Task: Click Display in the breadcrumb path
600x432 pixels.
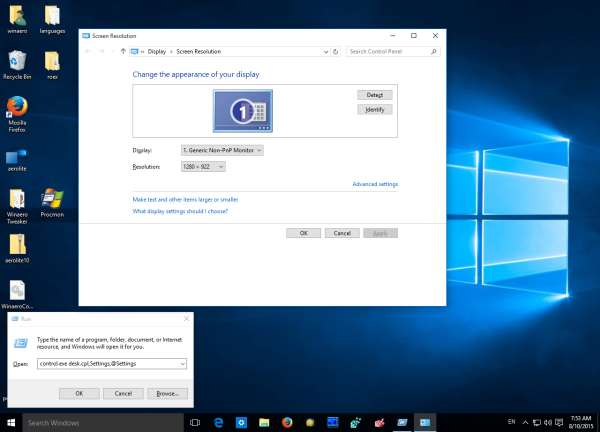Action: point(157,52)
